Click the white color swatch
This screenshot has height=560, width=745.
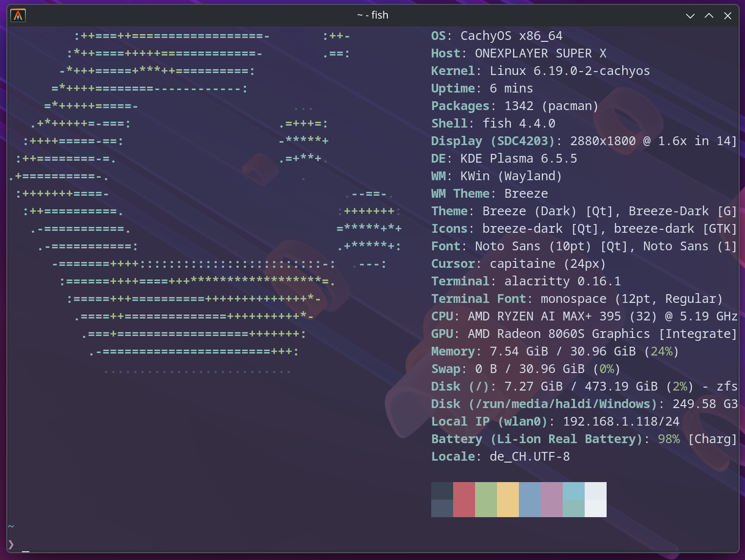coord(595,500)
